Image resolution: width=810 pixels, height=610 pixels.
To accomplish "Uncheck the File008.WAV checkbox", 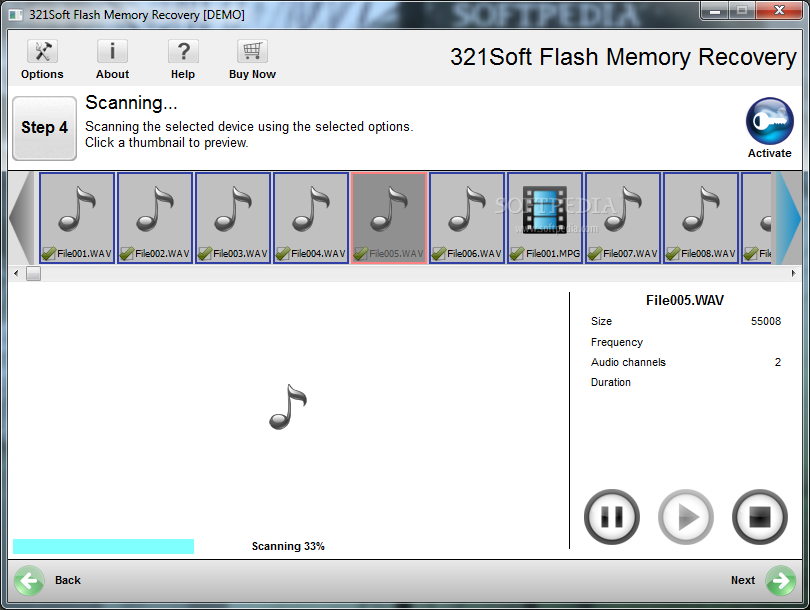I will point(673,254).
